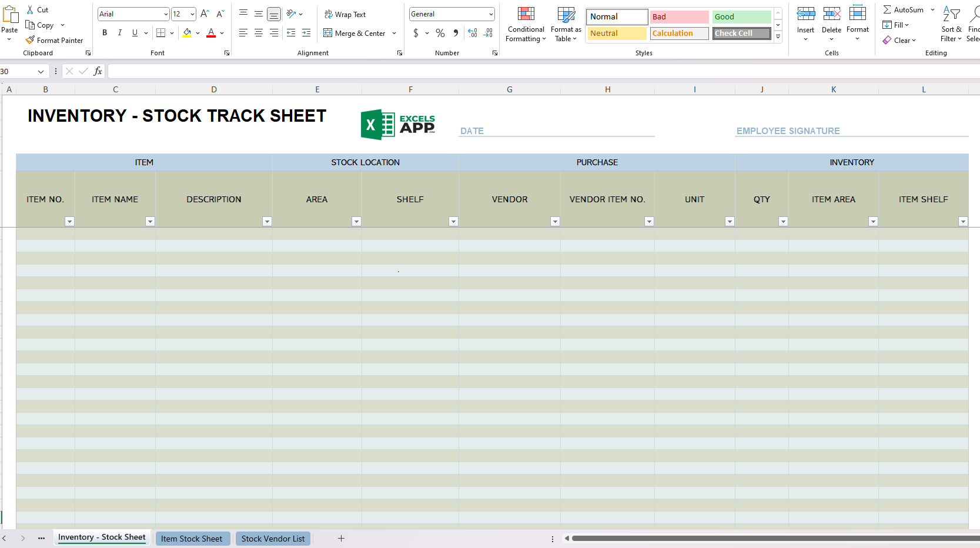Image resolution: width=980 pixels, height=548 pixels.
Task: Open the ITEM NO. column filter dropdown
Action: (69, 222)
